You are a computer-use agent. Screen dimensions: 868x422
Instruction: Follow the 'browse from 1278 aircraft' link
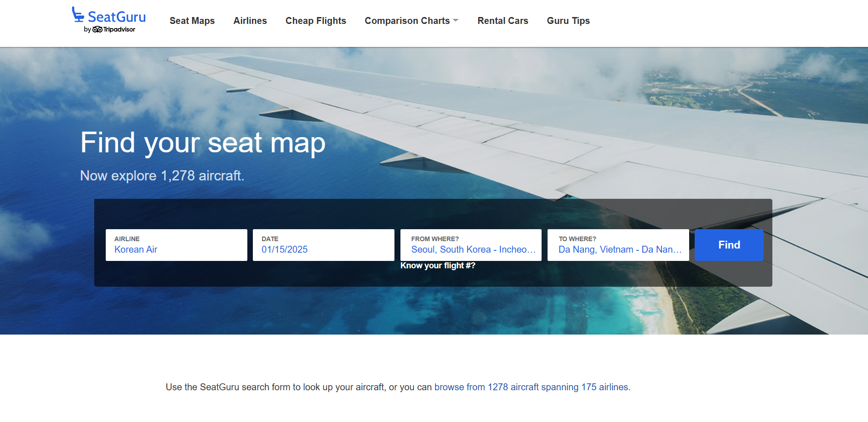(532, 387)
